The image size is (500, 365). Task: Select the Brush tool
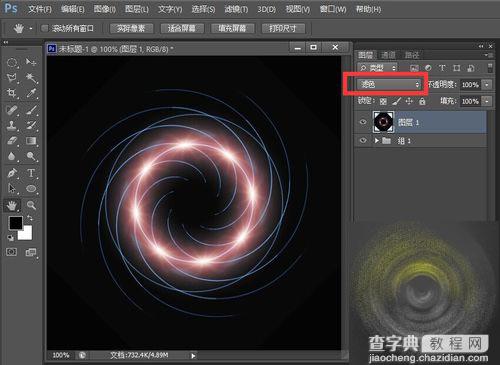[x=31, y=109]
